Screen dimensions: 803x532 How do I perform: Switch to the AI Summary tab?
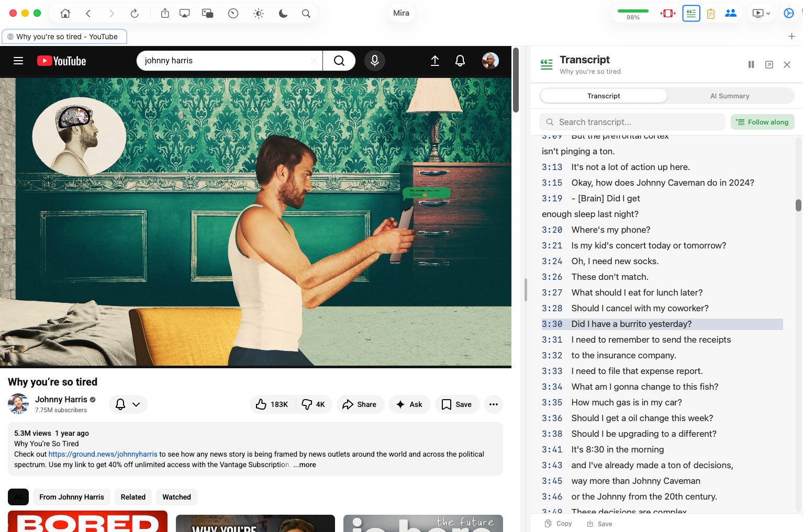[x=730, y=96]
